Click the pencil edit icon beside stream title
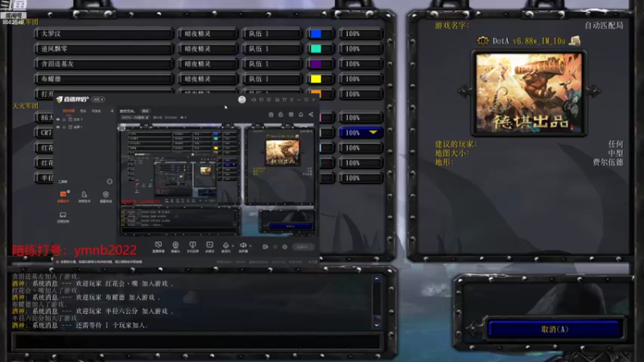This screenshot has height=362, width=644. click(147, 117)
